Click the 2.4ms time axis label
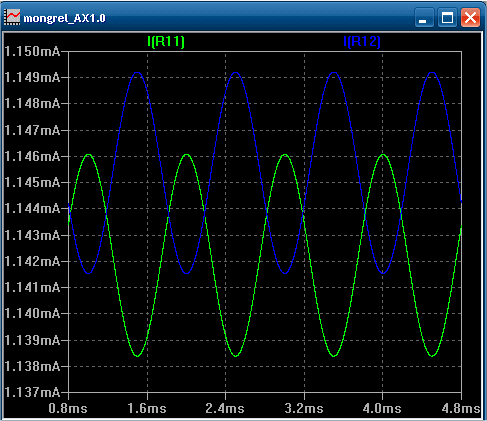The height and width of the screenshot is (421, 487). (x=225, y=408)
